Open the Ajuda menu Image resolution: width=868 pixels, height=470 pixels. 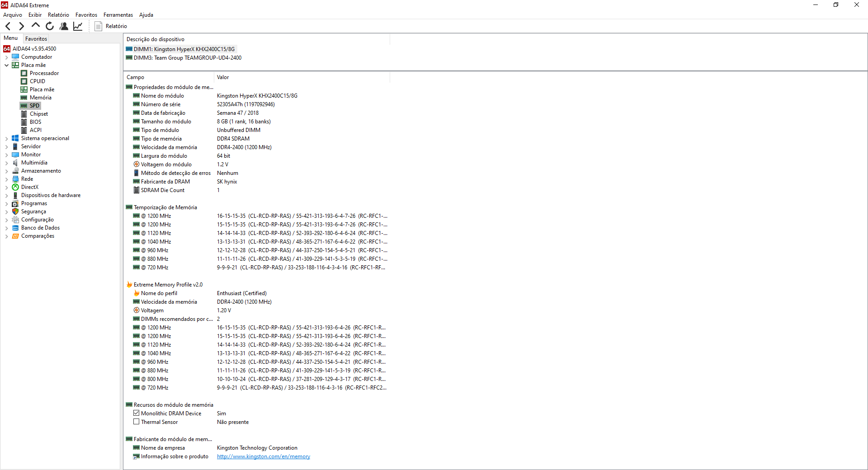click(x=146, y=15)
